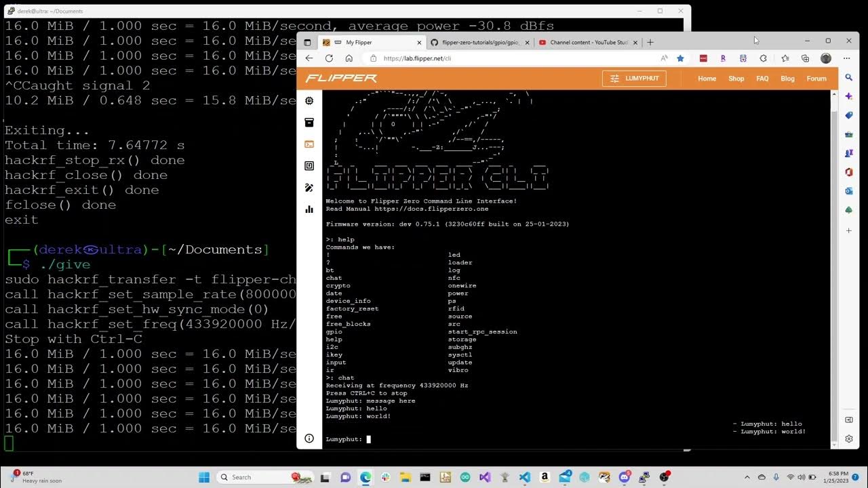Open the pulse plotter chart sidebar icon

[309, 209]
